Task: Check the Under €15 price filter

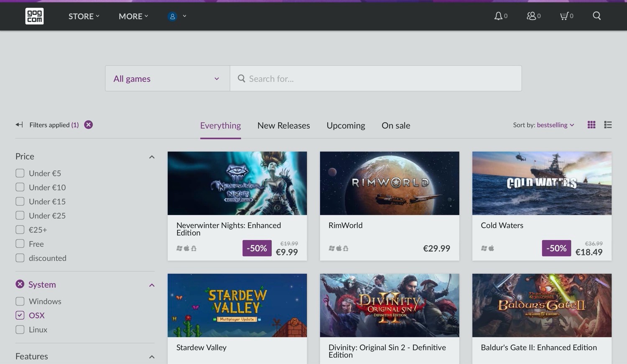Action: (x=20, y=202)
